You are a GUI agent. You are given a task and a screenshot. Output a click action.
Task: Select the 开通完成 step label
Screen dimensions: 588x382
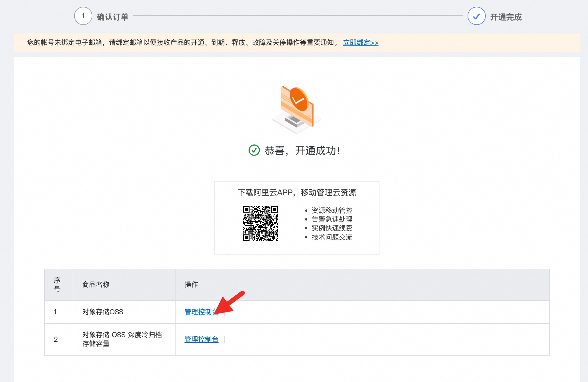point(506,17)
